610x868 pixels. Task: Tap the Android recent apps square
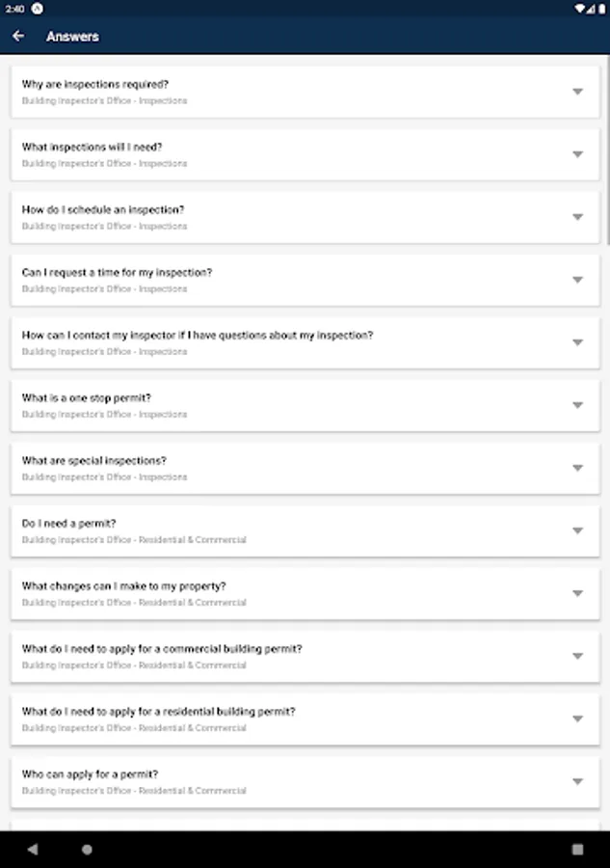coord(577,850)
